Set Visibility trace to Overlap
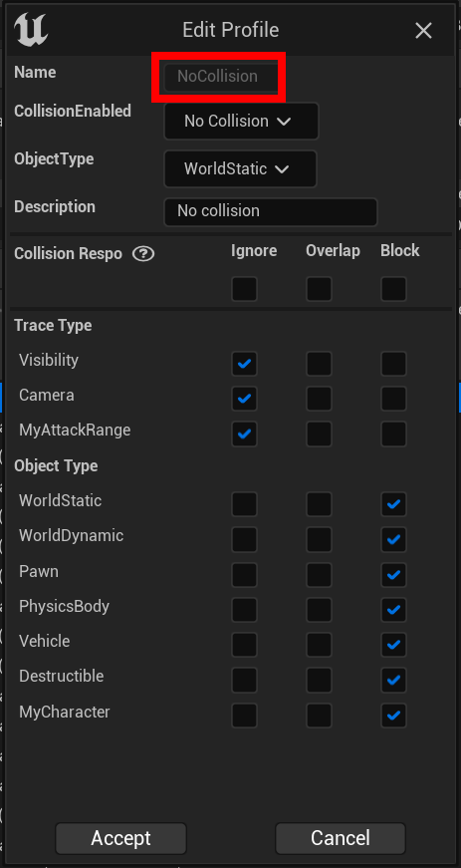 319,364
